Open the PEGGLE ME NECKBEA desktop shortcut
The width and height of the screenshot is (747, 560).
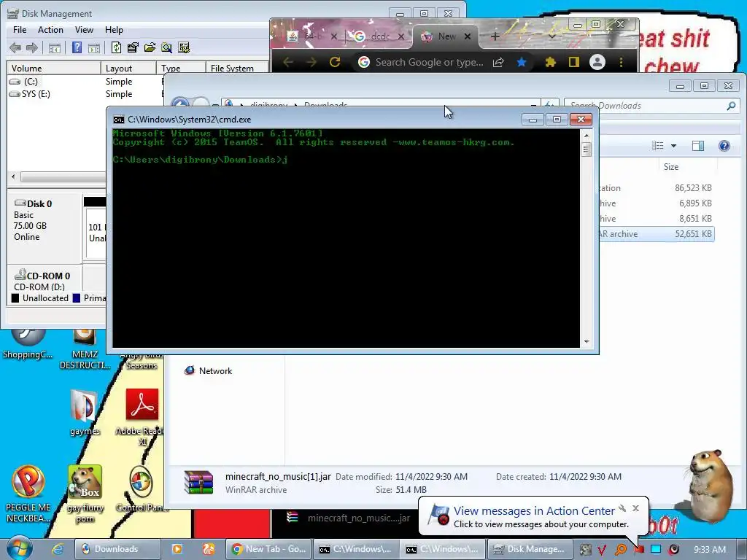(x=28, y=494)
